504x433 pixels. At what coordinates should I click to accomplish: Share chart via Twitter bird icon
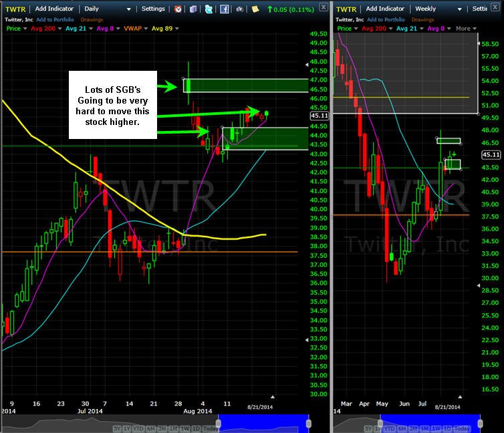[x=209, y=9]
